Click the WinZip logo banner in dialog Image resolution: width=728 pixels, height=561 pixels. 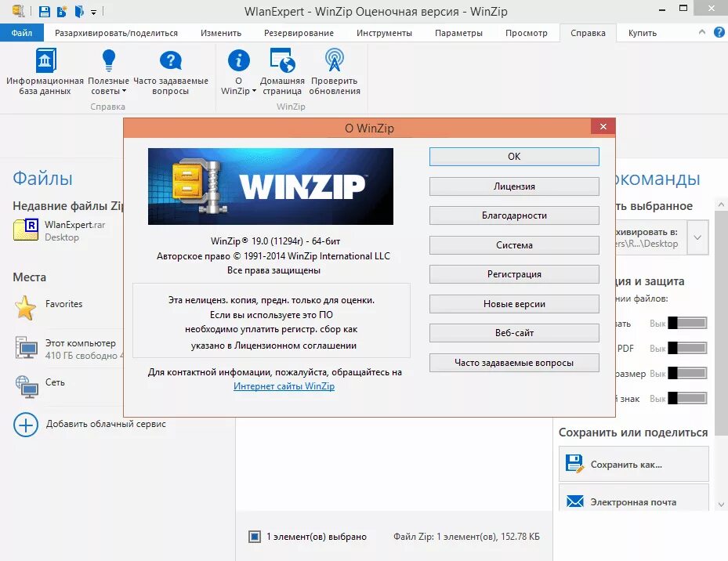tap(270, 186)
